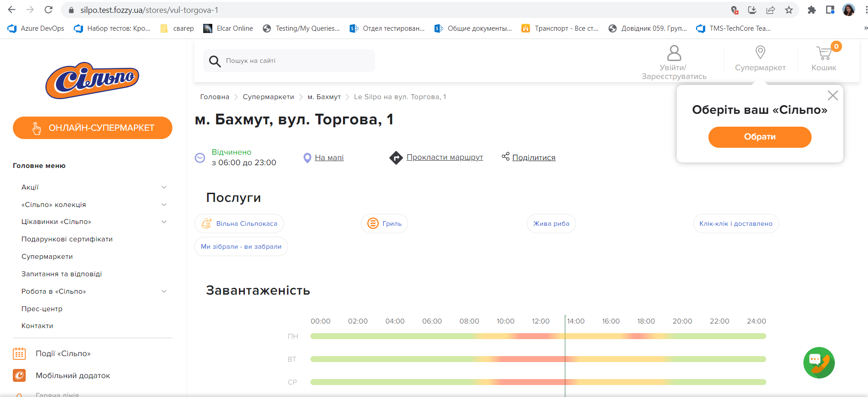The height and width of the screenshot is (402, 868).
Task: Open Контакти menu item
Action: tap(37, 326)
